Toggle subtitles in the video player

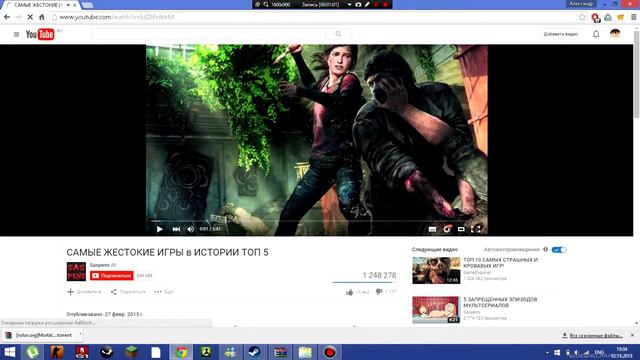pyautogui.click(x=432, y=229)
